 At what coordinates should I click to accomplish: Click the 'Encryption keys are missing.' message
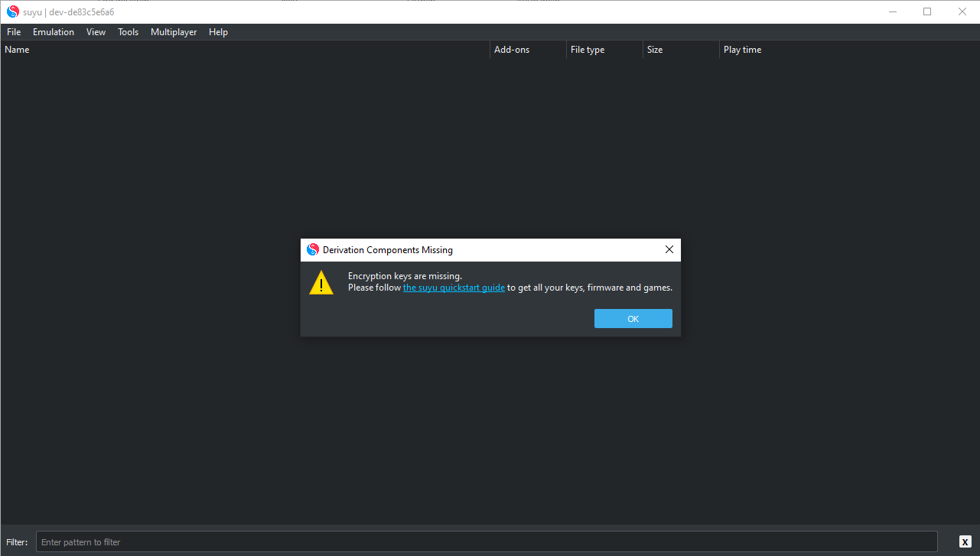pyautogui.click(x=405, y=276)
